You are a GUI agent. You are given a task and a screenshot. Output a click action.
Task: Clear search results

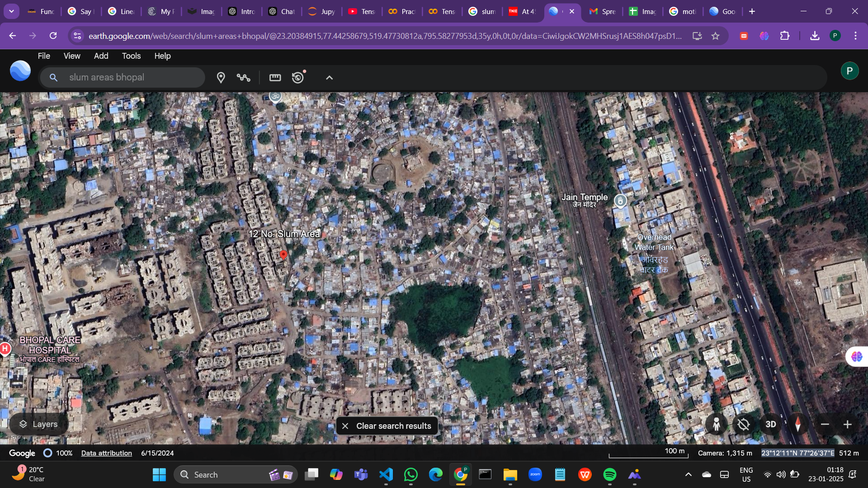pos(387,426)
